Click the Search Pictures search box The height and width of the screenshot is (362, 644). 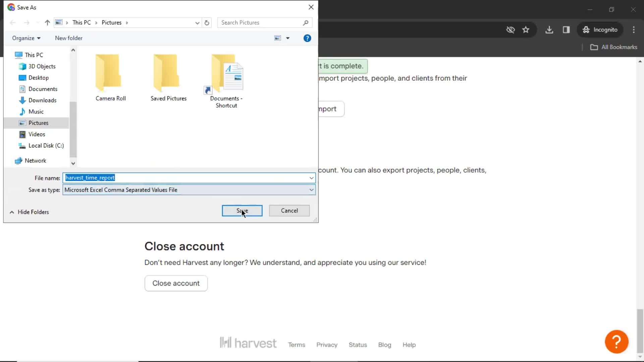pyautogui.click(x=264, y=22)
